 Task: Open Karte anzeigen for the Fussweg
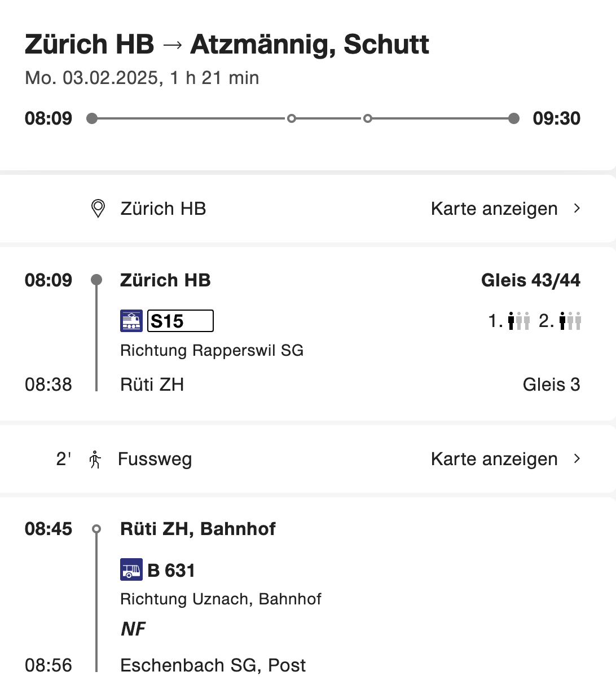[x=494, y=459]
